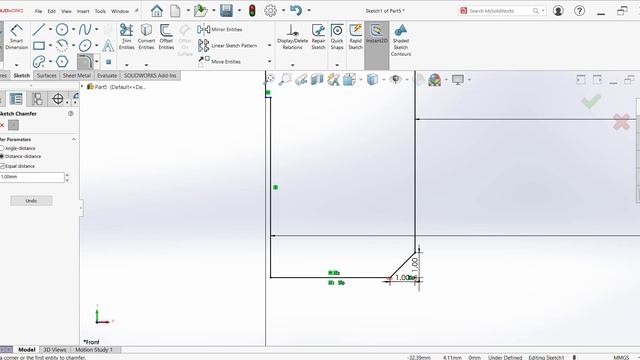Image resolution: width=640 pixels, height=360 pixels.
Task: Open the Options gear icon
Action: (x=270, y=11)
